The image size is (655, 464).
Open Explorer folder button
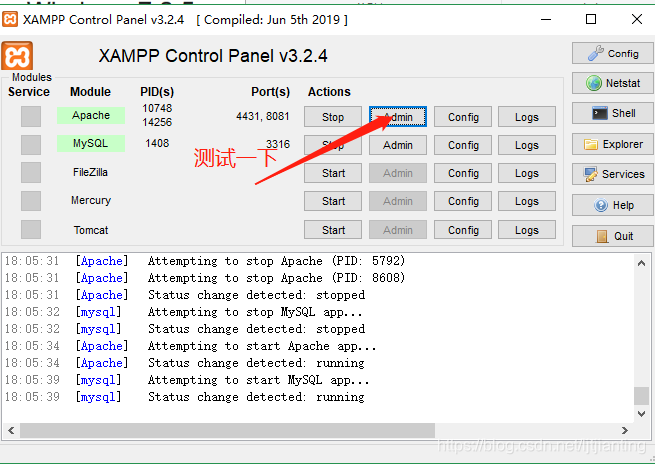[612, 144]
